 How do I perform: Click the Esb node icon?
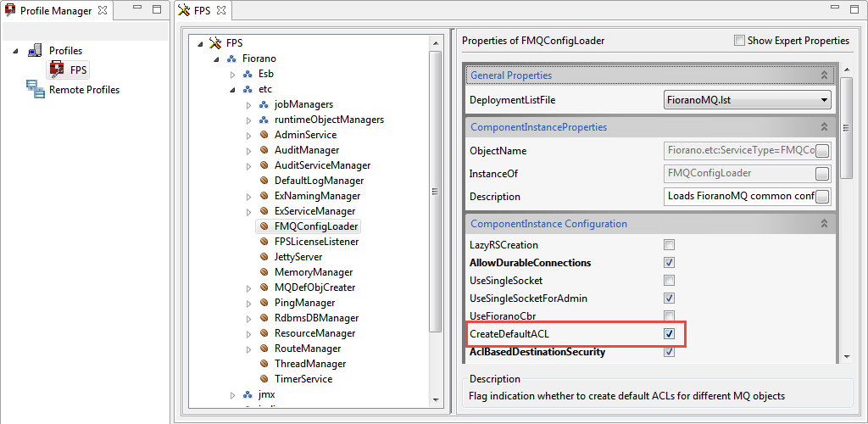[248, 74]
